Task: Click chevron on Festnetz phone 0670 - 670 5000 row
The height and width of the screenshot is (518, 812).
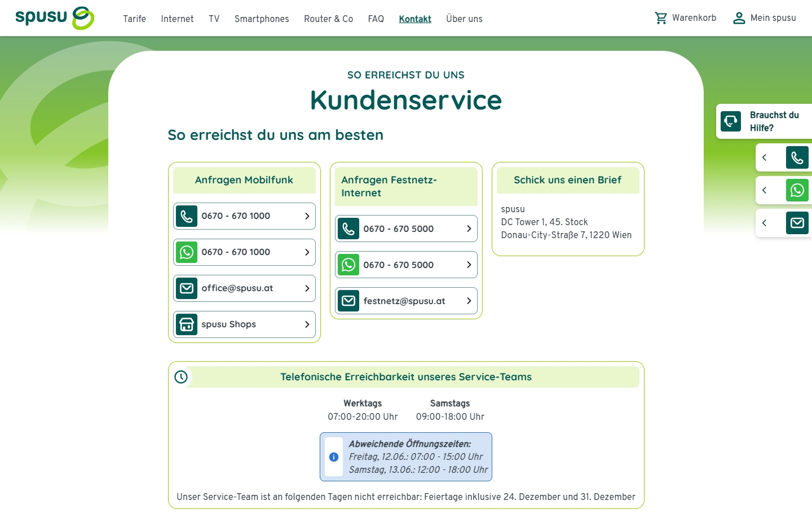Action: [x=469, y=229]
